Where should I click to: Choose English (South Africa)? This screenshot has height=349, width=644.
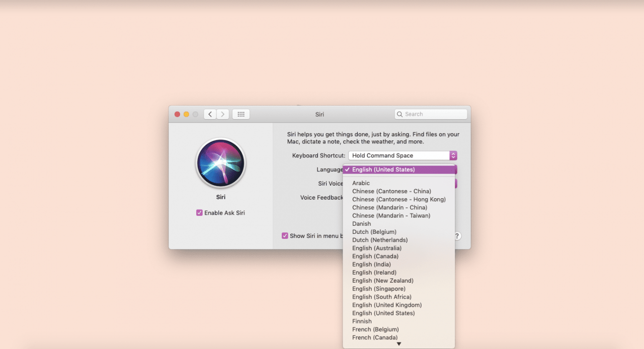[x=399, y=297]
